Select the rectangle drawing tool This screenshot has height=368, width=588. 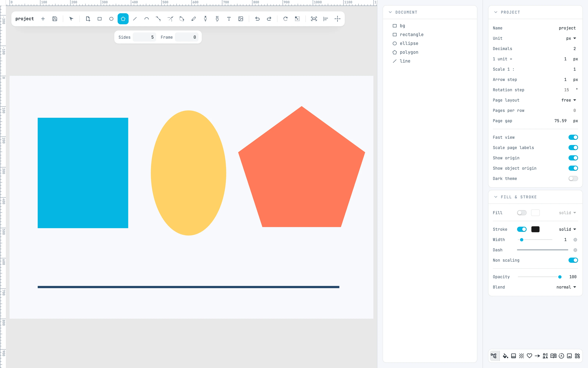(x=100, y=19)
